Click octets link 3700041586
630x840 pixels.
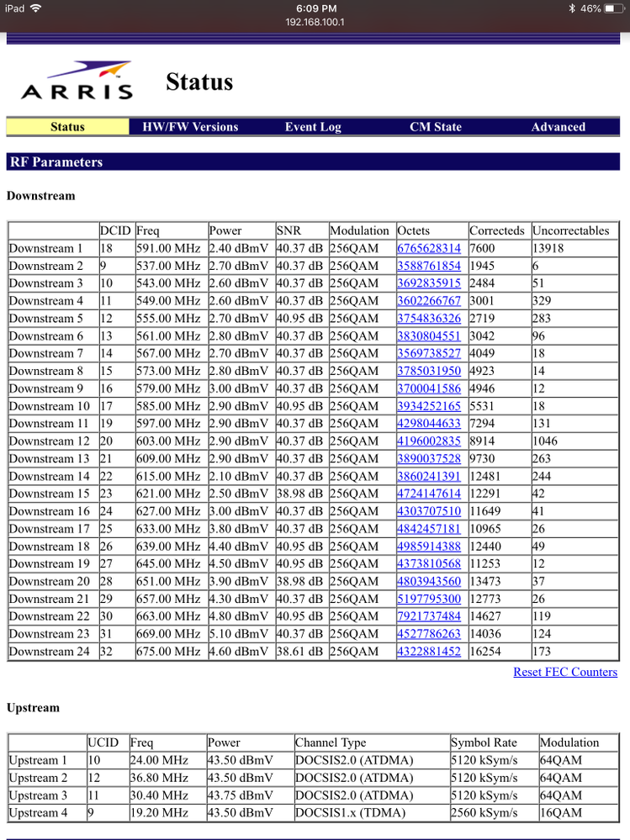point(429,389)
